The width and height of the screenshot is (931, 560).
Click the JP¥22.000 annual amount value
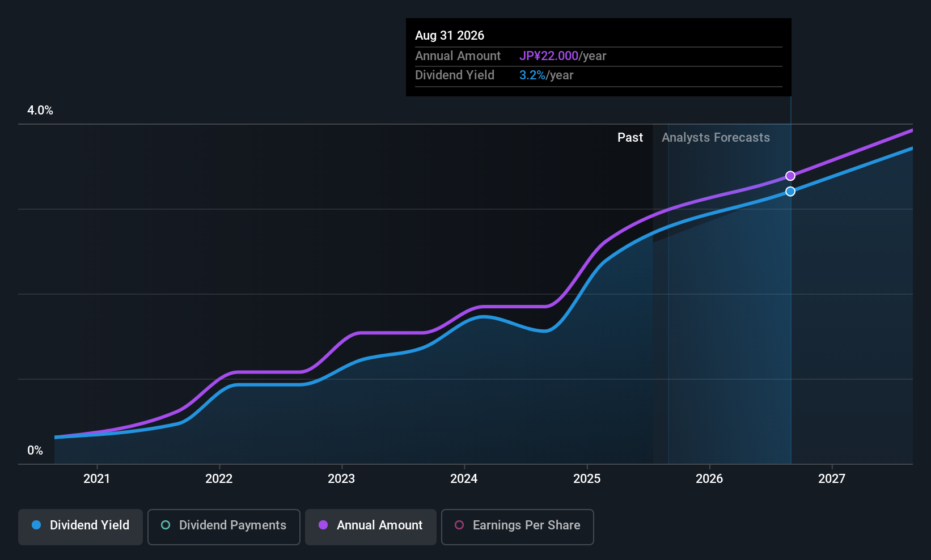pyautogui.click(x=549, y=56)
